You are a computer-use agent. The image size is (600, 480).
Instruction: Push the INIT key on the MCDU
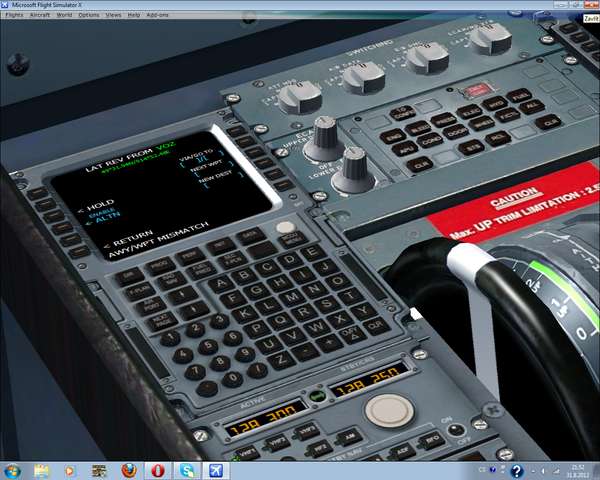coord(220,245)
